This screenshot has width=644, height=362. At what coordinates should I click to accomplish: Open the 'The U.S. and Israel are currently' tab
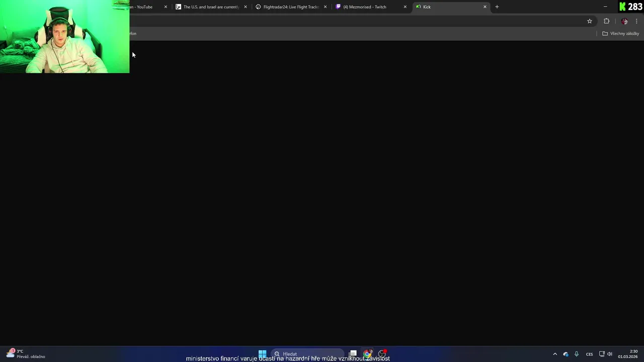point(210,7)
